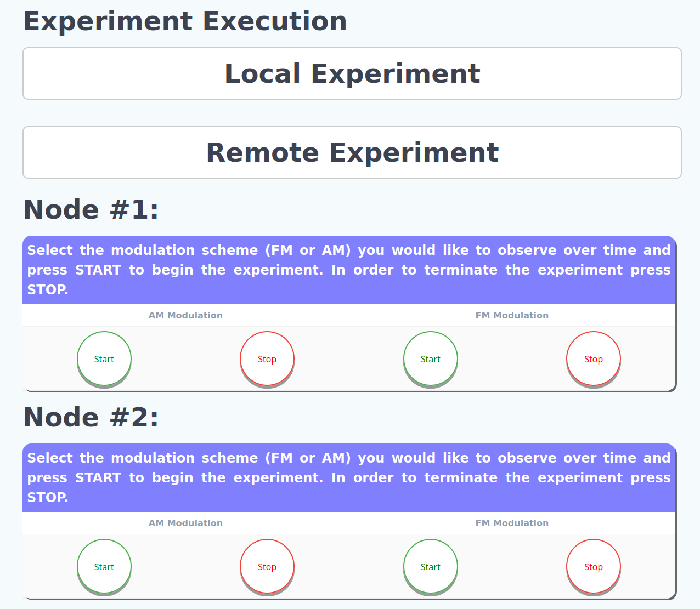The image size is (700, 609).
Task: Open the Local Experiment section
Action: coord(351,73)
